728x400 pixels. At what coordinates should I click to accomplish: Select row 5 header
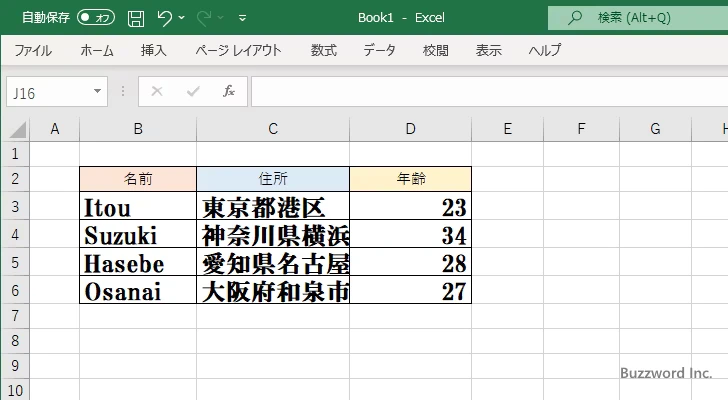(15, 262)
